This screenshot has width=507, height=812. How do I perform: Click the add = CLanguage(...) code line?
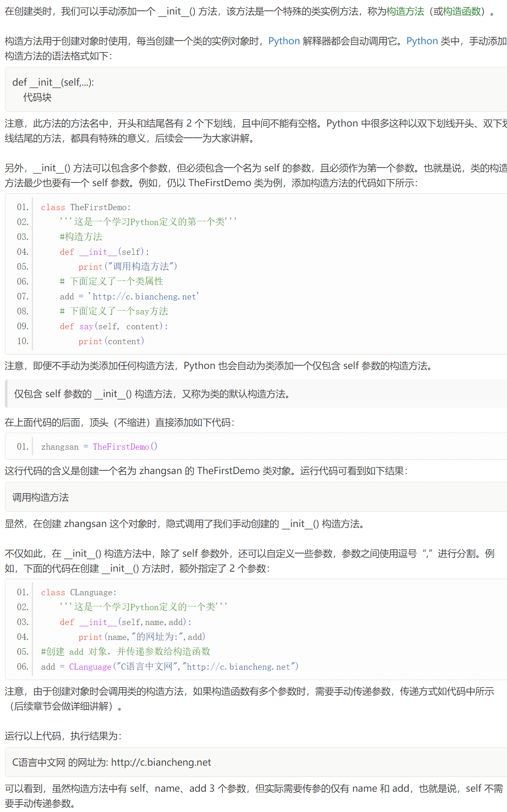pos(170,667)
